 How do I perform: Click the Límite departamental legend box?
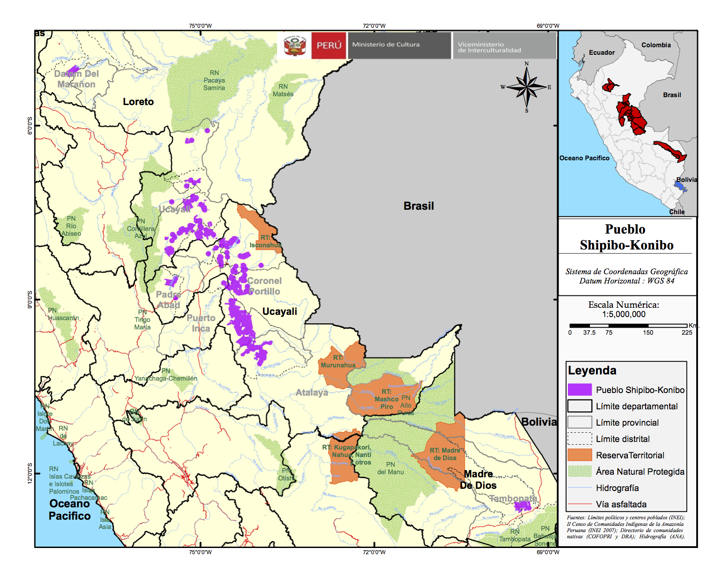[579, 406]
